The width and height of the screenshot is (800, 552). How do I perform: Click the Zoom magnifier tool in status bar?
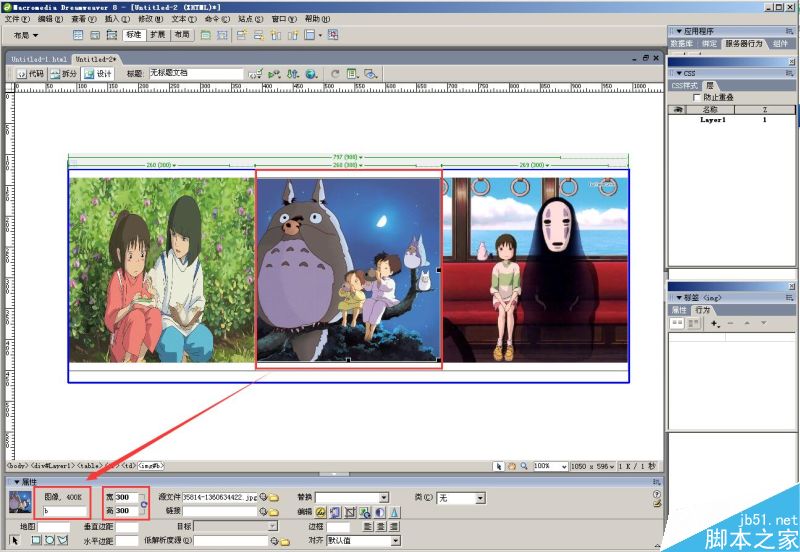(524, 466)
